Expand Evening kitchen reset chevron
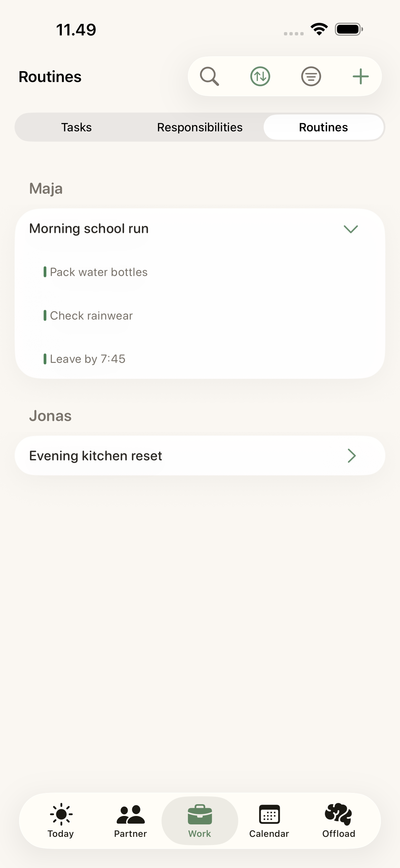Viewport: 400px width, 868px height. point(352,456)
